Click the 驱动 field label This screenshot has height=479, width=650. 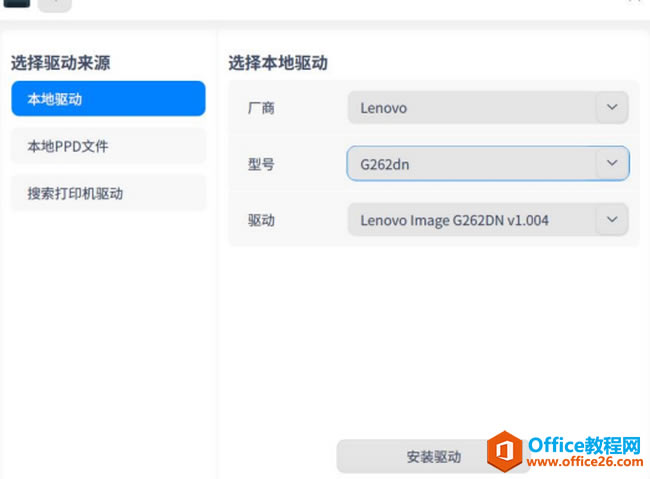pos(261,220)
